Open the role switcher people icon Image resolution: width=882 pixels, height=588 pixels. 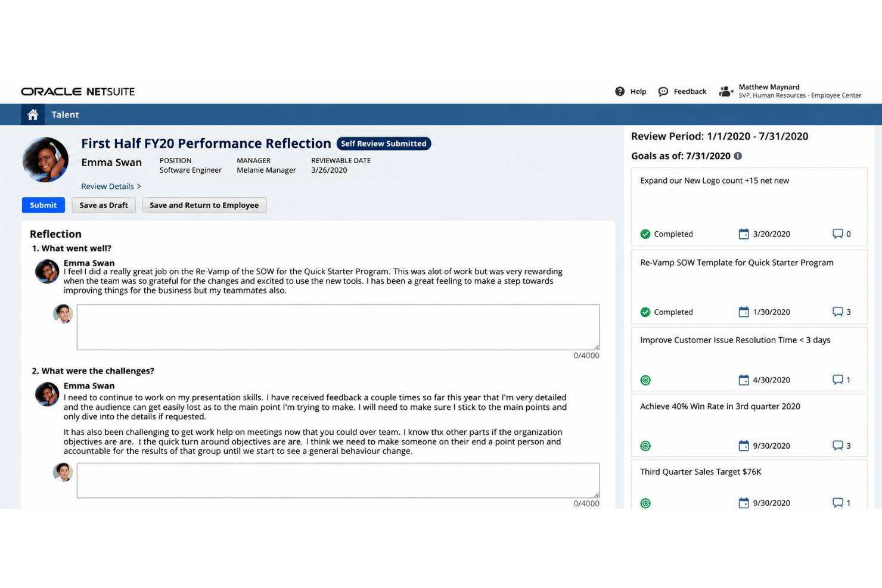726,91
